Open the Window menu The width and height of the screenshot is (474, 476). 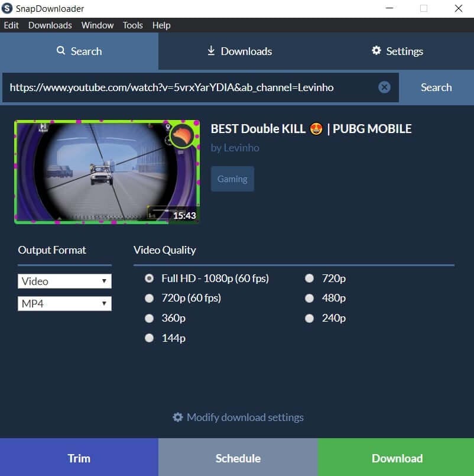coord(98,25)
